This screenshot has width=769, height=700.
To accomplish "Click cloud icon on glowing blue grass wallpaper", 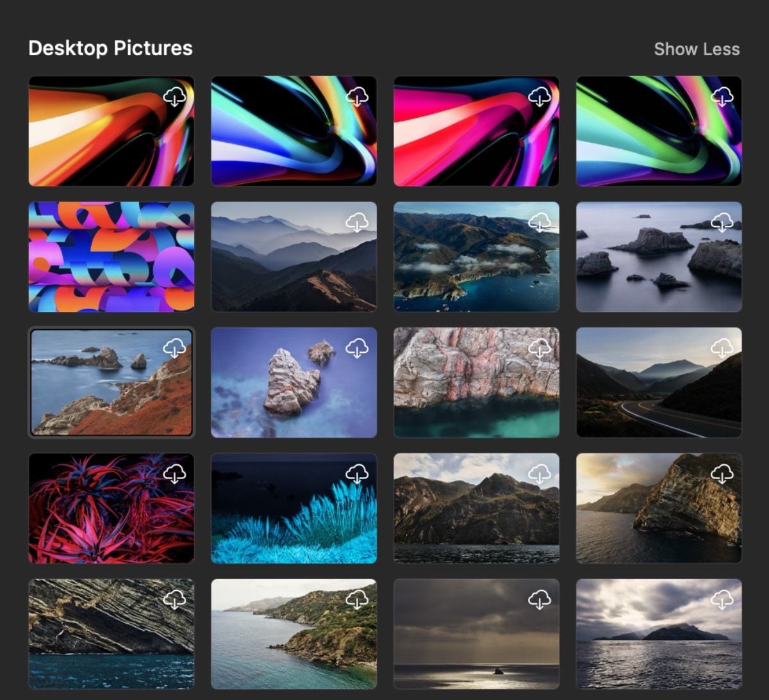I will point(357,474).
